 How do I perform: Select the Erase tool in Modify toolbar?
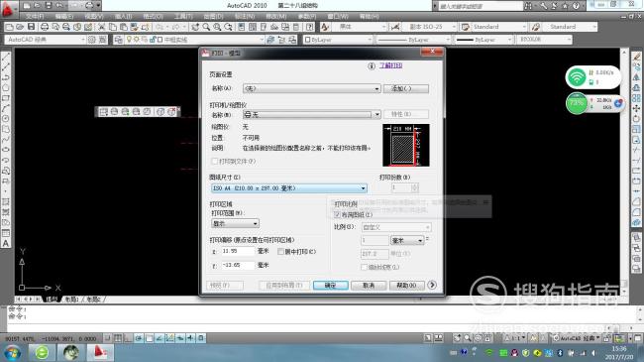[x=636, y=57]
